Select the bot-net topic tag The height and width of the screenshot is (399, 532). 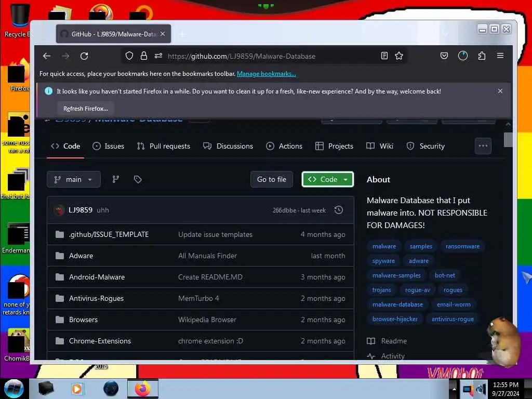445,275
